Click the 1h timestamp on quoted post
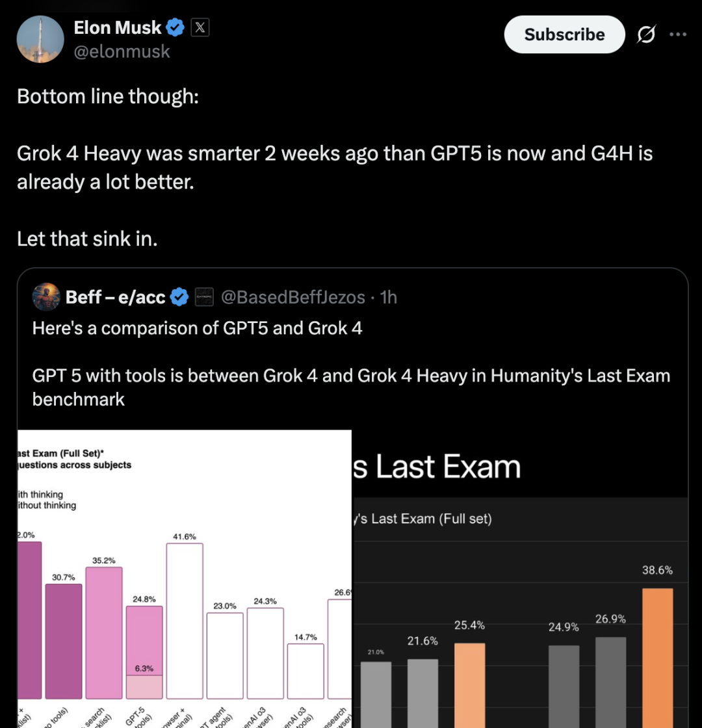Viewport: 702px width, 728px height. click(389, 297)
